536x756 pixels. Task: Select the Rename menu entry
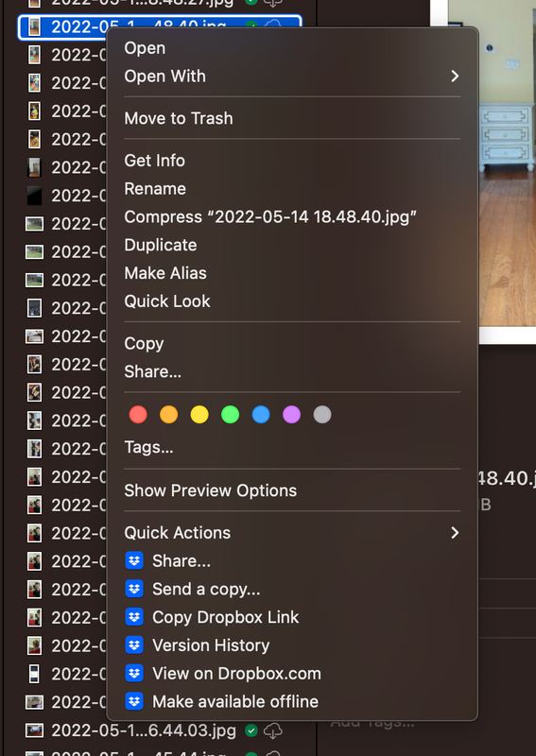155,188
